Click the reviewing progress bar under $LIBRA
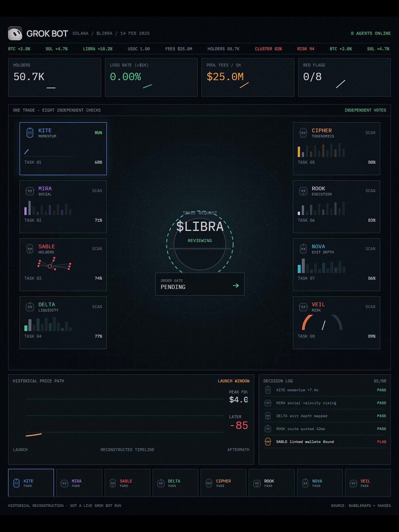The width and height of the screenshot is (399, 532). point(199,249)
